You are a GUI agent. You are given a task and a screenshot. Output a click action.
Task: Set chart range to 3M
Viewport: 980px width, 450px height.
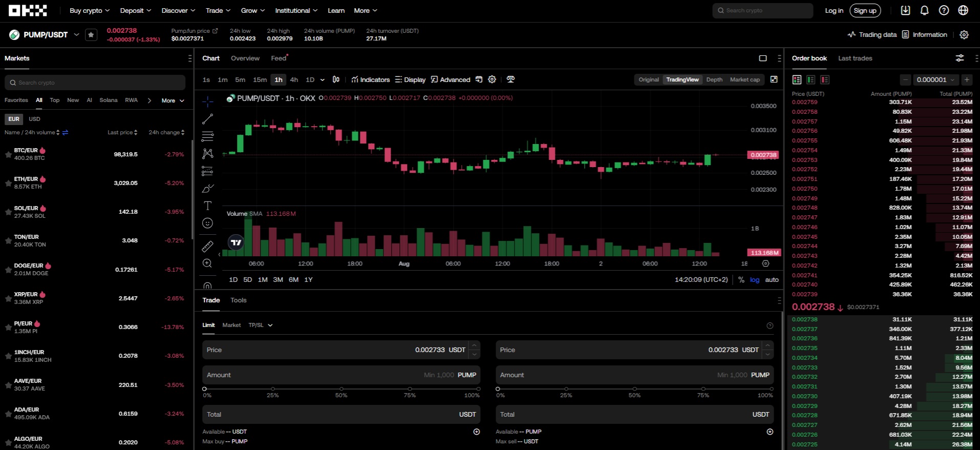278,280
